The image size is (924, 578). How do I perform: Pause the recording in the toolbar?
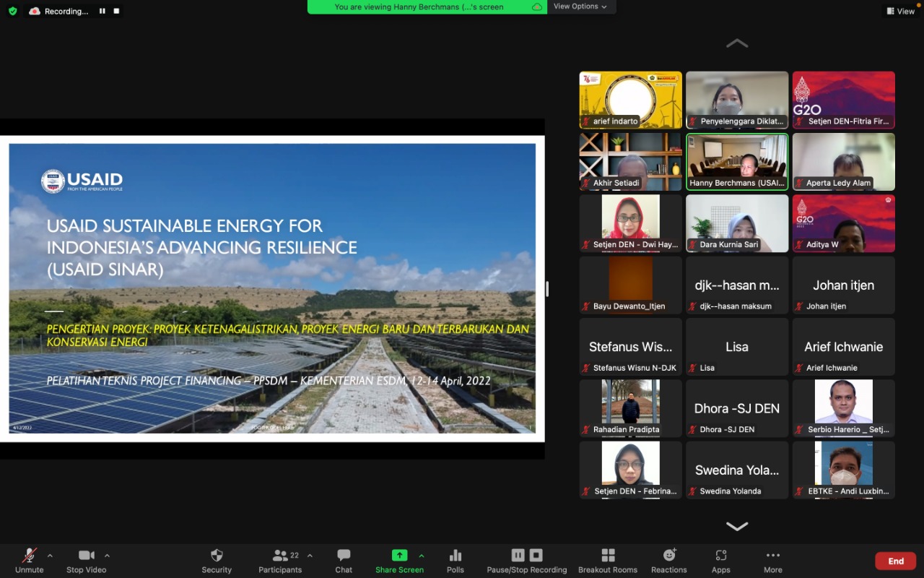pos(518,555)
